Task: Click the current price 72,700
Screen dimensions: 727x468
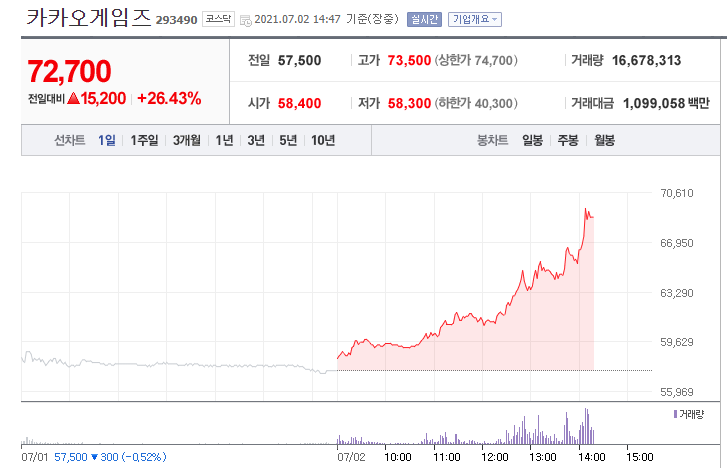Action: [70, 71]
